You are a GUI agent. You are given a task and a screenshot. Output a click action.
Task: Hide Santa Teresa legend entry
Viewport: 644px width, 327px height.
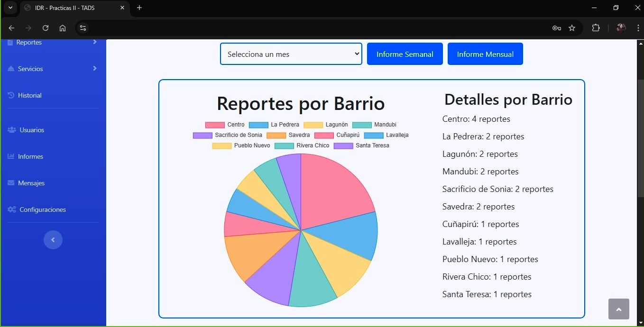pos(361,145)
